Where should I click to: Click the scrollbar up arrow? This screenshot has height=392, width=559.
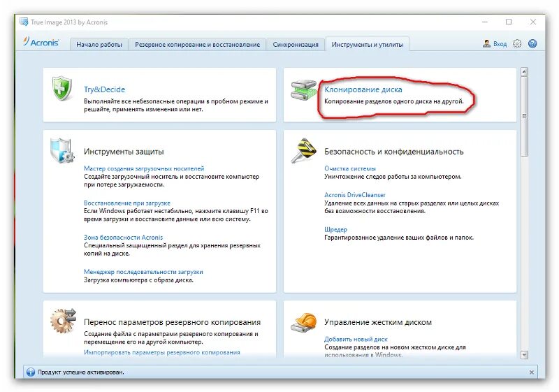click(524, 72)
